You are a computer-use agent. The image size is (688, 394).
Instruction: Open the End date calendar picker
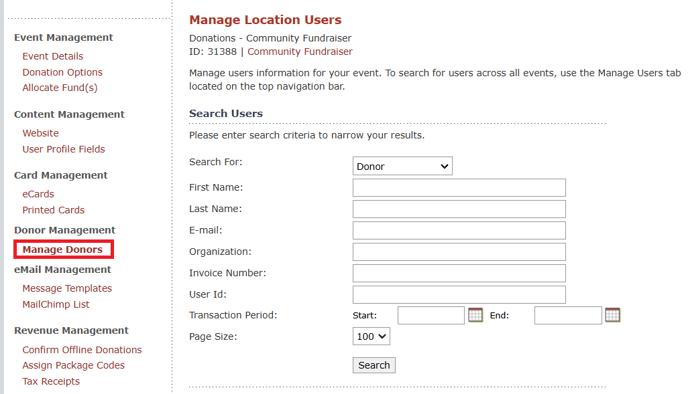[x=612, y=315]
